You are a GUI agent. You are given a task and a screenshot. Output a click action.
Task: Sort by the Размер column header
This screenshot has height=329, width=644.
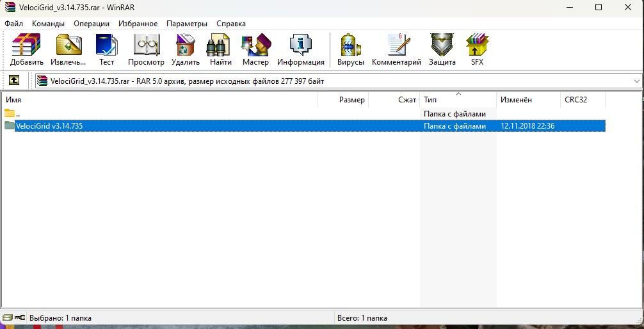click(343, 100)
